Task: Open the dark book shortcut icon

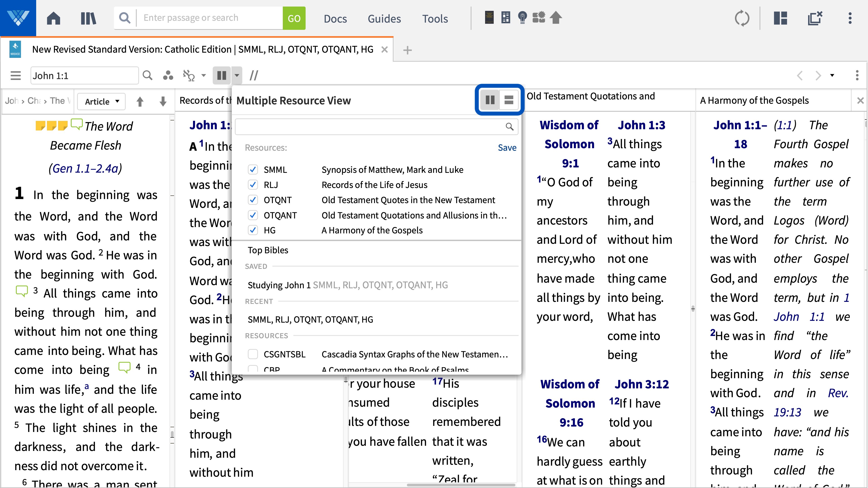Action: coord(489,17)
